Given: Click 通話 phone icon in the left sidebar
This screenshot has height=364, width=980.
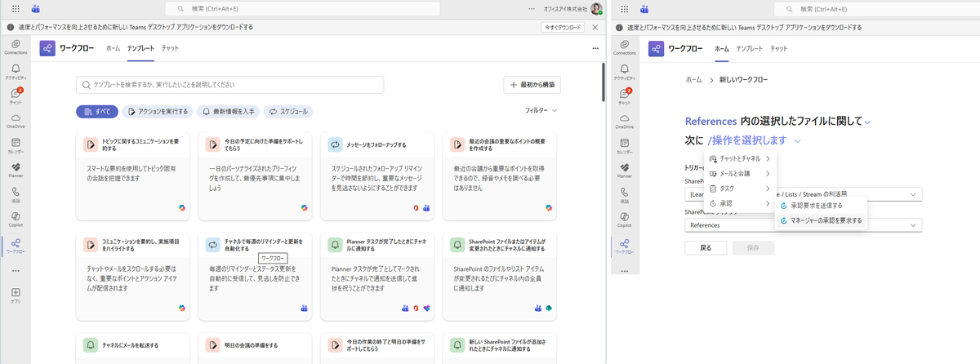Looking at the screenshot, I should click(16, 193).
